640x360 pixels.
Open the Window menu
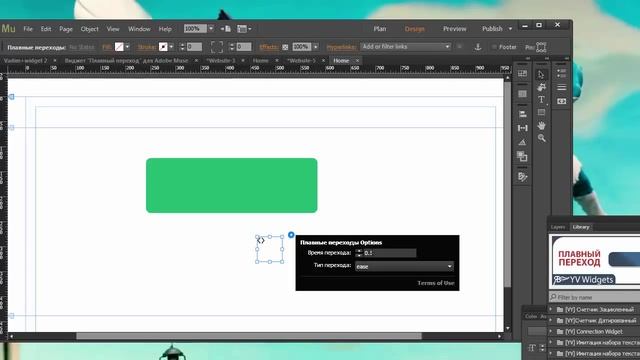pyautogui.click(x=139, y=29)
